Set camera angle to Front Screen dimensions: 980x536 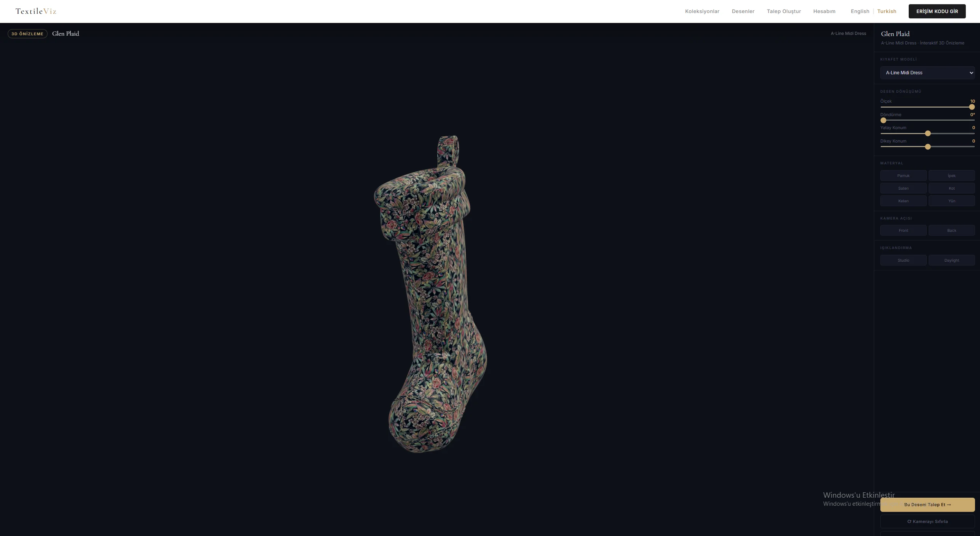click(x=903, y=230)
